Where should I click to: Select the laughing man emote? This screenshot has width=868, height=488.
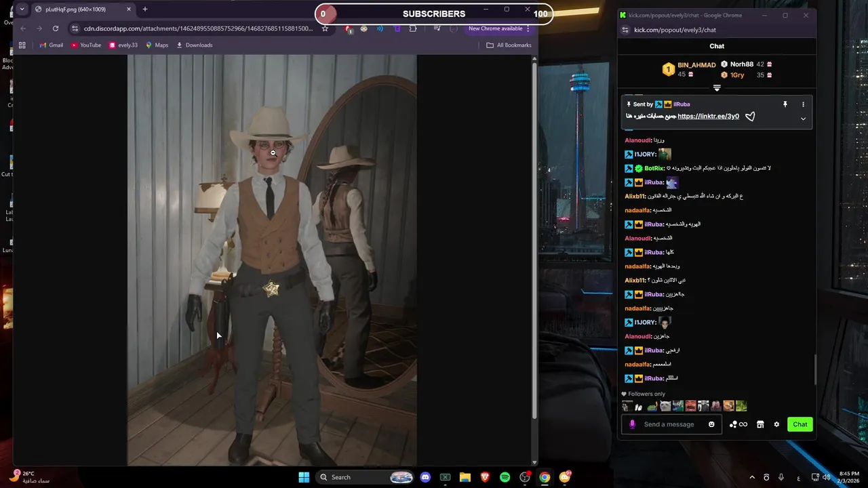[690, 406]
